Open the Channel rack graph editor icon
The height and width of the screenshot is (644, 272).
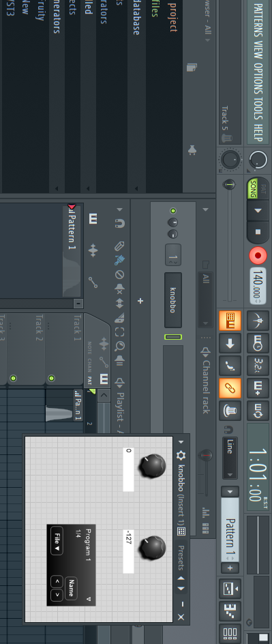tap(206, 512)
